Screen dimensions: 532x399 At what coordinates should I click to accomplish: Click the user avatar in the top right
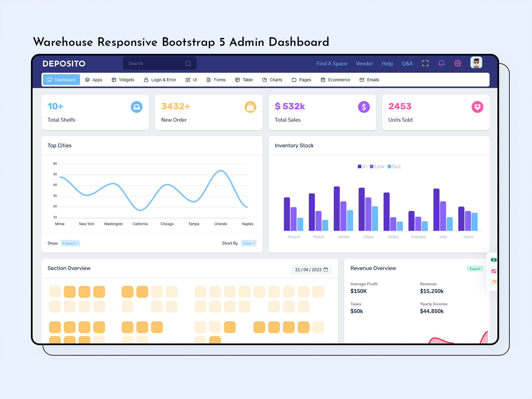click(x=476, y=63)
